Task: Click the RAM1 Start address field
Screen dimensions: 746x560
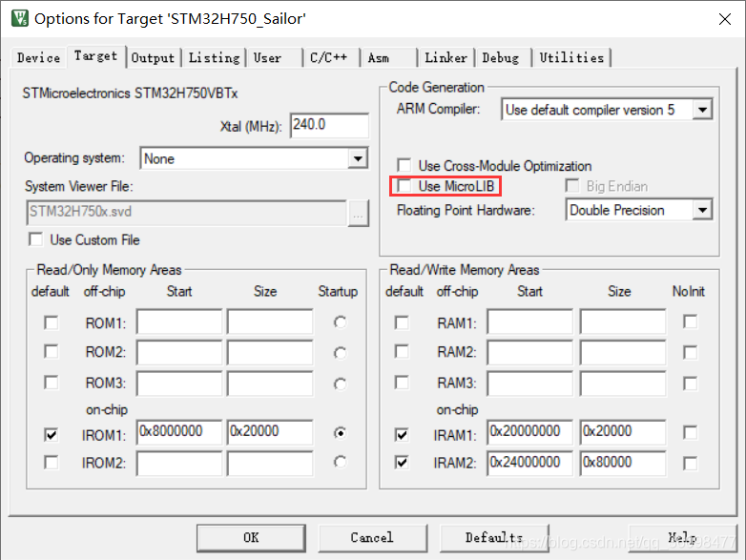Action: (x=529, y=321)
